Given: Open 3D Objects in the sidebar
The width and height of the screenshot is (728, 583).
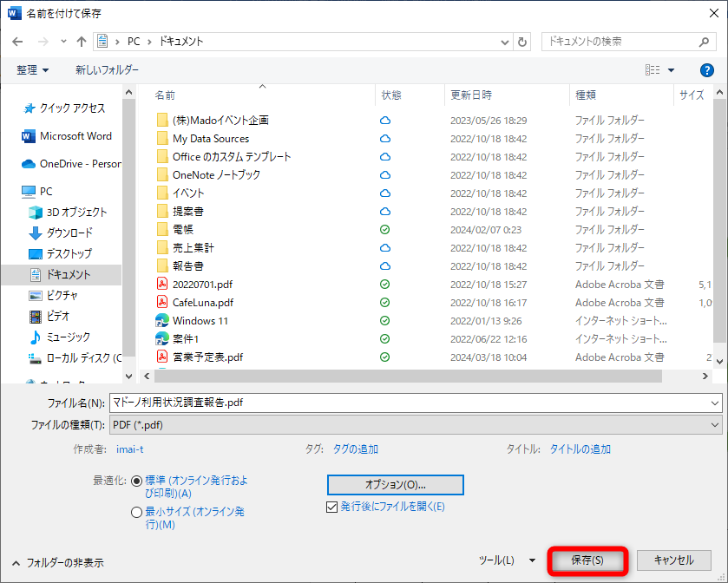Looking at the screenshot, I should (68, 213).
